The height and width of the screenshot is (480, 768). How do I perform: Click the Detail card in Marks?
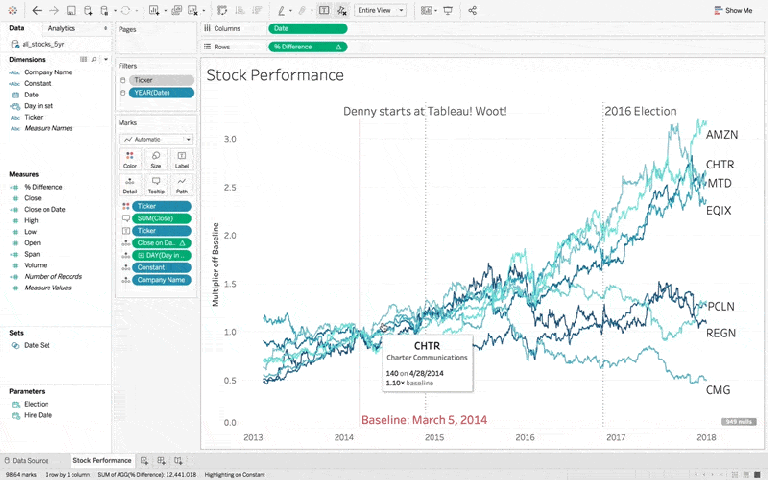[x=130, y=185]
